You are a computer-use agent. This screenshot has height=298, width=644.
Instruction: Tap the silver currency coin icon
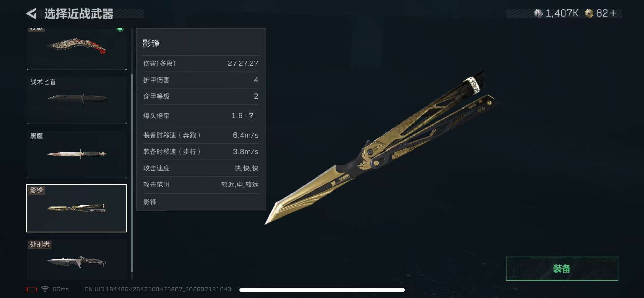pos(538,13)
